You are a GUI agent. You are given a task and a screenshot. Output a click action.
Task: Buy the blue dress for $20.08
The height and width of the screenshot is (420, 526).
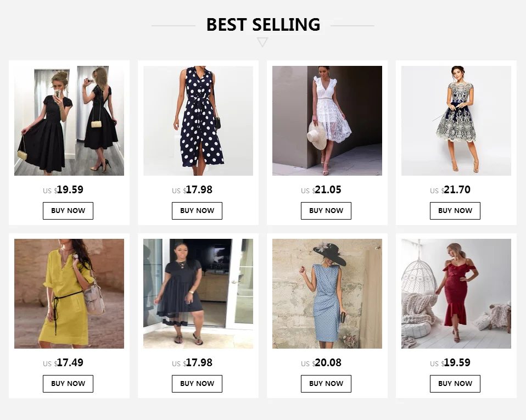(326, 384)
